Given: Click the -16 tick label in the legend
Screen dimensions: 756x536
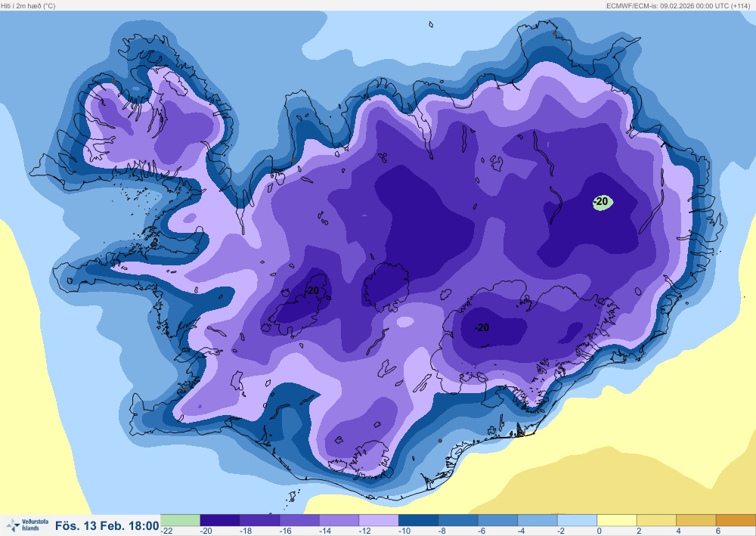Looking at the screenshot, I should pyautogui.click(x=285, y=531).
